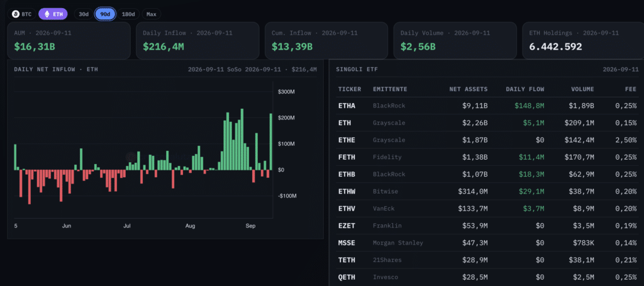Click the ETH Holdings 6.442.592 card
Screen dimensions: 644x286
click(583, 41)
